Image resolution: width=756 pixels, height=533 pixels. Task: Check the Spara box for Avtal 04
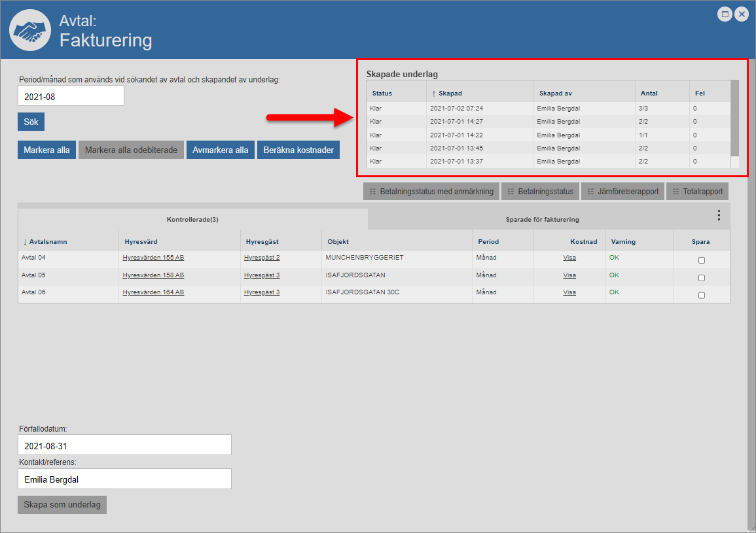(x=702, y=260)
